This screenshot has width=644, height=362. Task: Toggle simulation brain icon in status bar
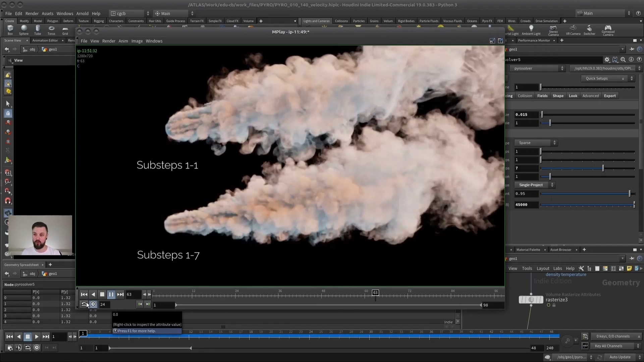coord(547,357)
